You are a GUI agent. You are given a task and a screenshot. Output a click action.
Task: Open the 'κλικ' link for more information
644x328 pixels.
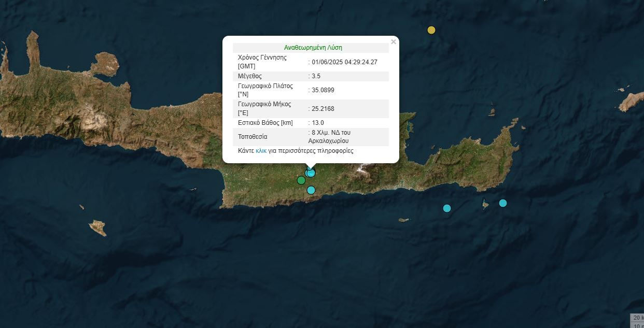[261, 151]
